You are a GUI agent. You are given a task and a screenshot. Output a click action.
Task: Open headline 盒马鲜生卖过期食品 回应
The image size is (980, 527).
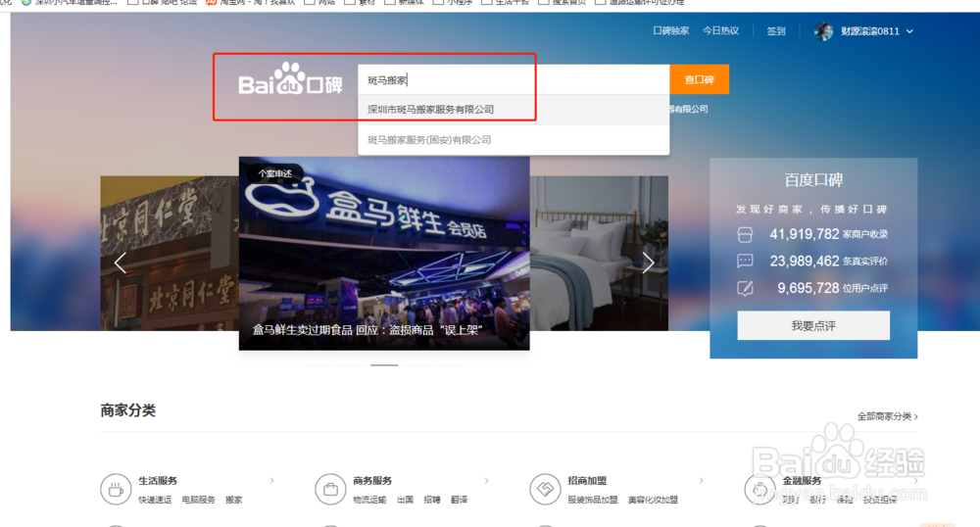[x=367, y=330]
